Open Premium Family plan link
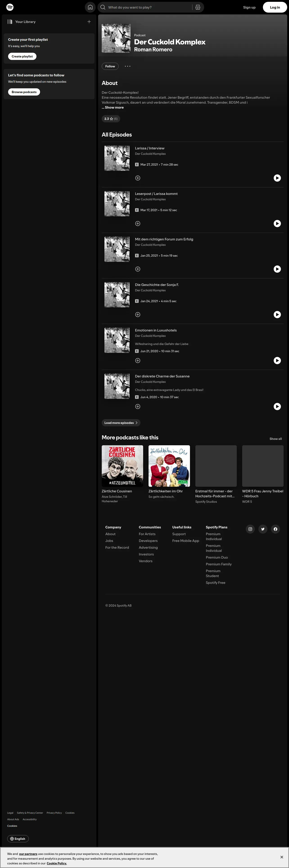Viewport: 289px width, 868px height. (x=219, y=564)
